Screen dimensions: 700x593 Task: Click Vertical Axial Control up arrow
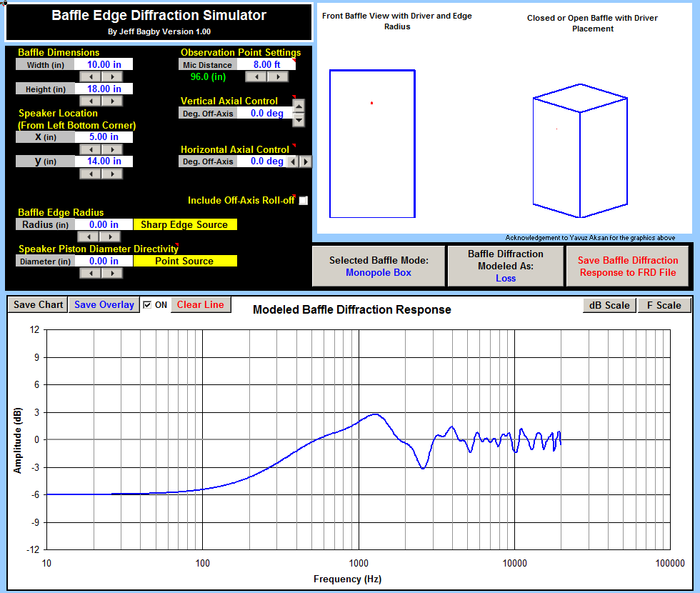(299, 106)
